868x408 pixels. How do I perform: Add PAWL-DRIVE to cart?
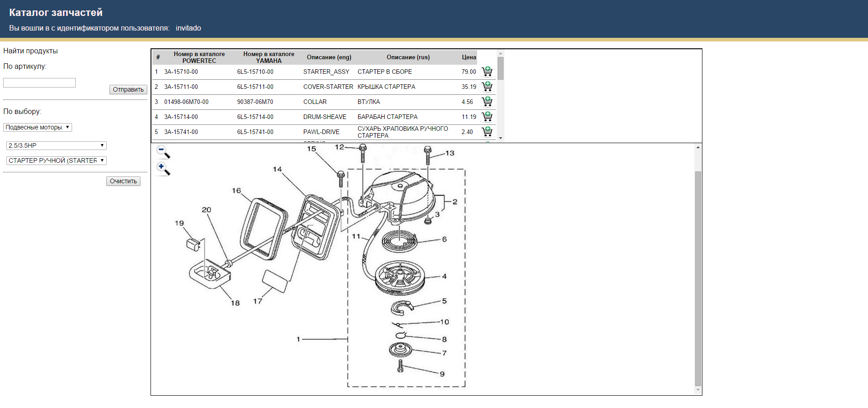coord(487,131)
